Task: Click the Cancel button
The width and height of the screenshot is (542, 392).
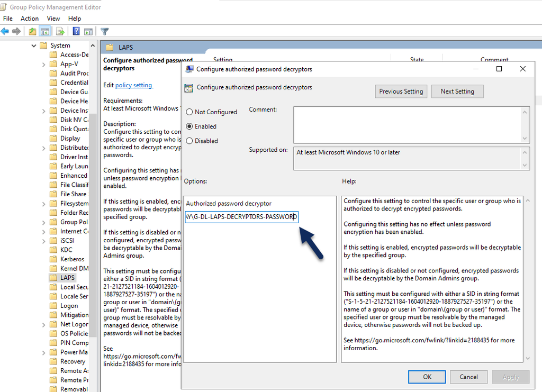Action: (x=469, y=377)
